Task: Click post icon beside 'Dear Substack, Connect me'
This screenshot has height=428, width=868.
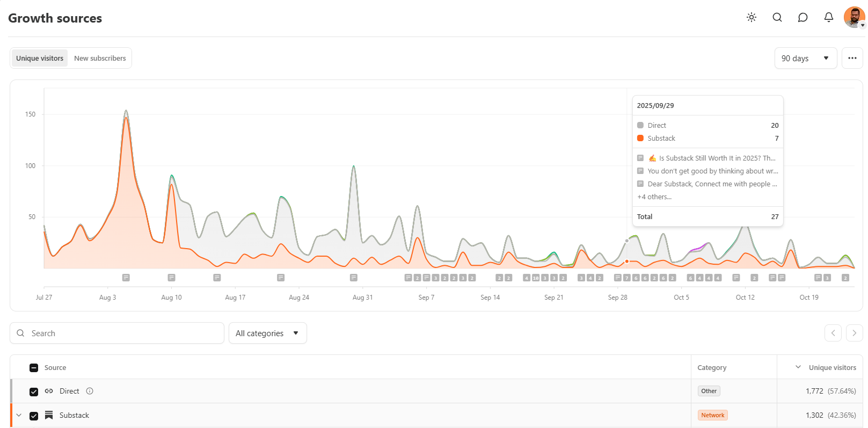Action: 640,184
